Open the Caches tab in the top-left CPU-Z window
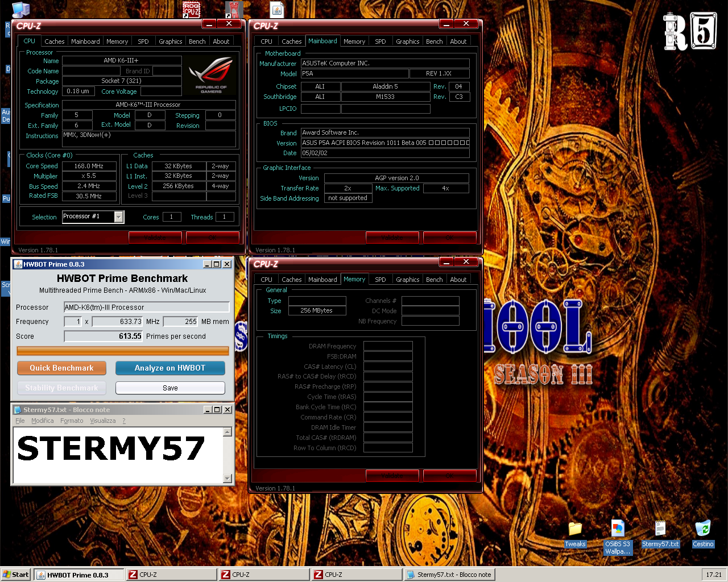Viewport: 728px width, 582px height. 55,41
